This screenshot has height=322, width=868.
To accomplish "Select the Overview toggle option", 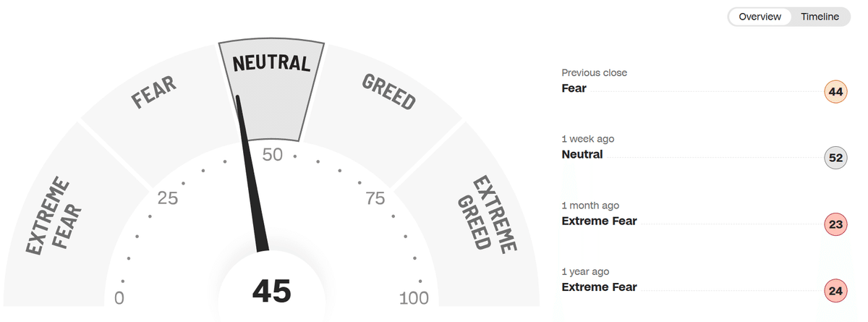I will click(759, 17).
